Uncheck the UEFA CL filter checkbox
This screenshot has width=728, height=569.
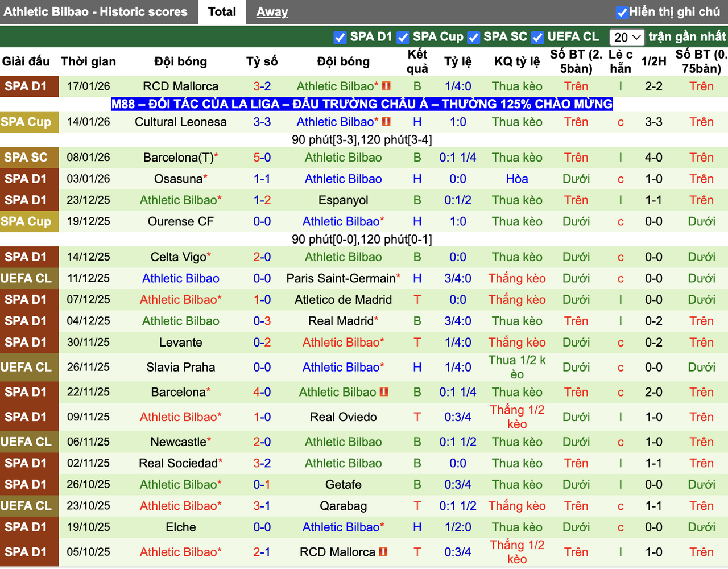537,37
